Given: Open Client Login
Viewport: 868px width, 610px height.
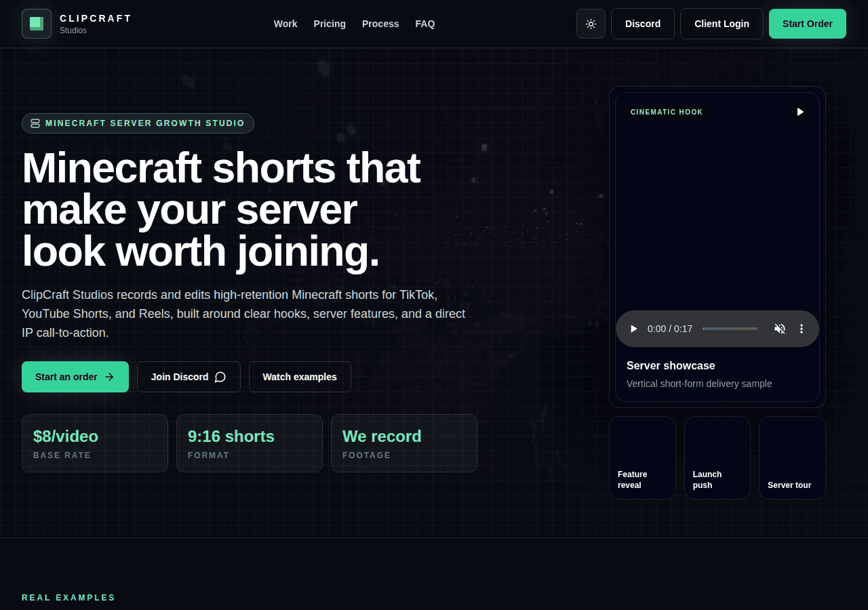Looking at the screenshot, I should (722, 24).
